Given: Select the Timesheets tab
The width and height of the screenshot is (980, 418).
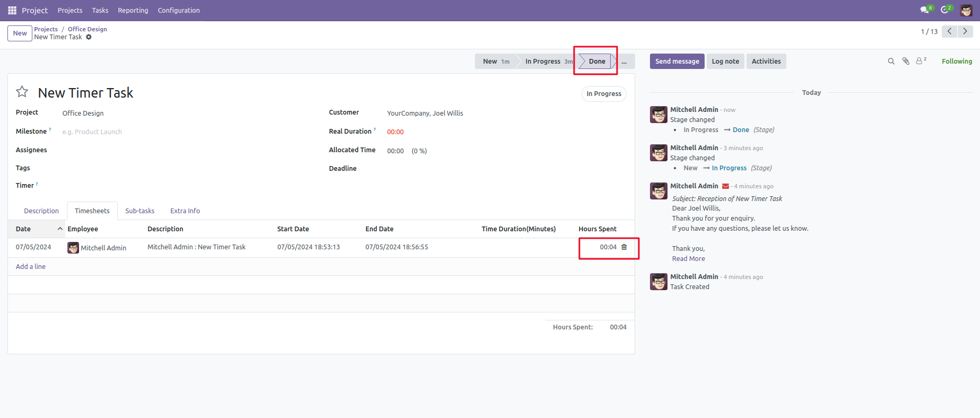Looking at the screenshot, I should (92, 211).
